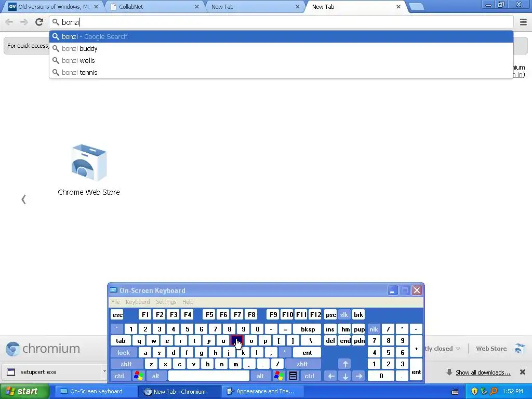This screenshot has height=399, width=532.
Task: Open a new tab with the new tab button
Action: 416,7
